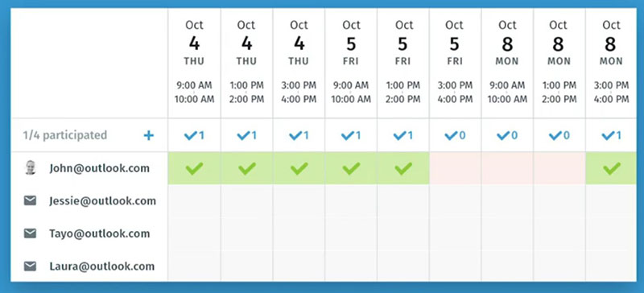
Task: Toggle John's pink unavailable cell Oct 8 9:00 AM
Action: [507, 168]
